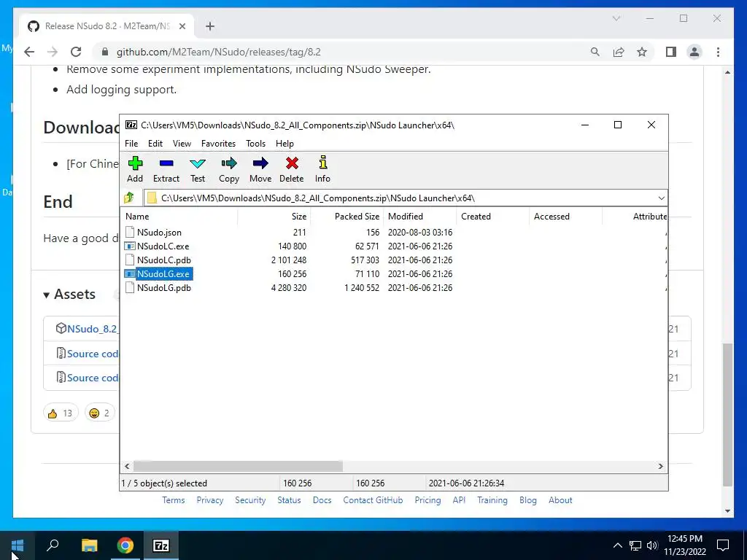The image size is (747, 560).
Task: Select the Copy toolbar icon in 7-Zip
Action: tap(228, 169)
